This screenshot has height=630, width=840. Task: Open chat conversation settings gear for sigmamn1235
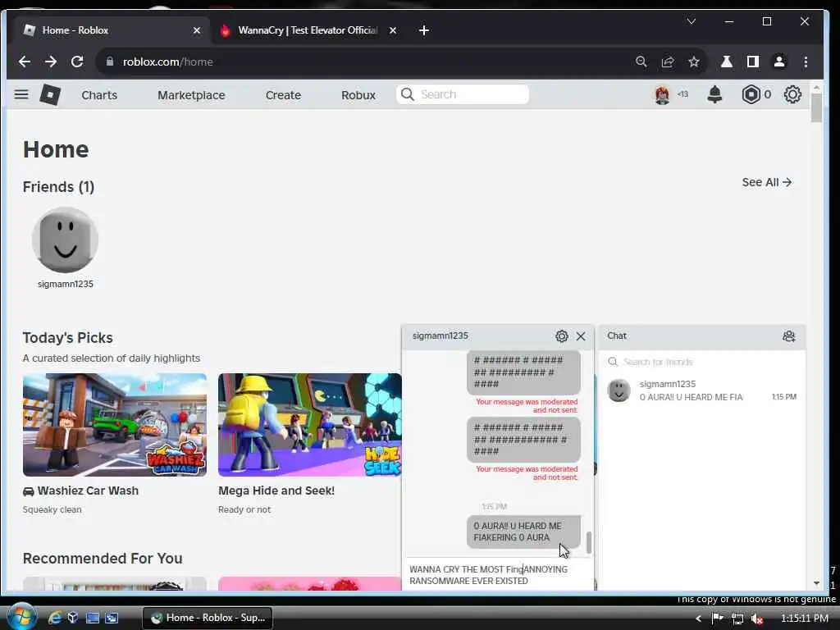[x=561, y=336]
